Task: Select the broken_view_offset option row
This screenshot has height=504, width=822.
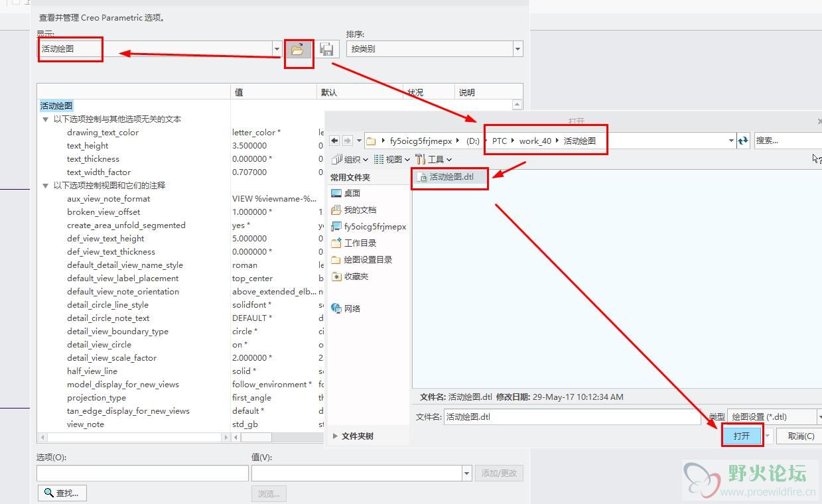Action: pyautogui.click(x=103, y=212)
